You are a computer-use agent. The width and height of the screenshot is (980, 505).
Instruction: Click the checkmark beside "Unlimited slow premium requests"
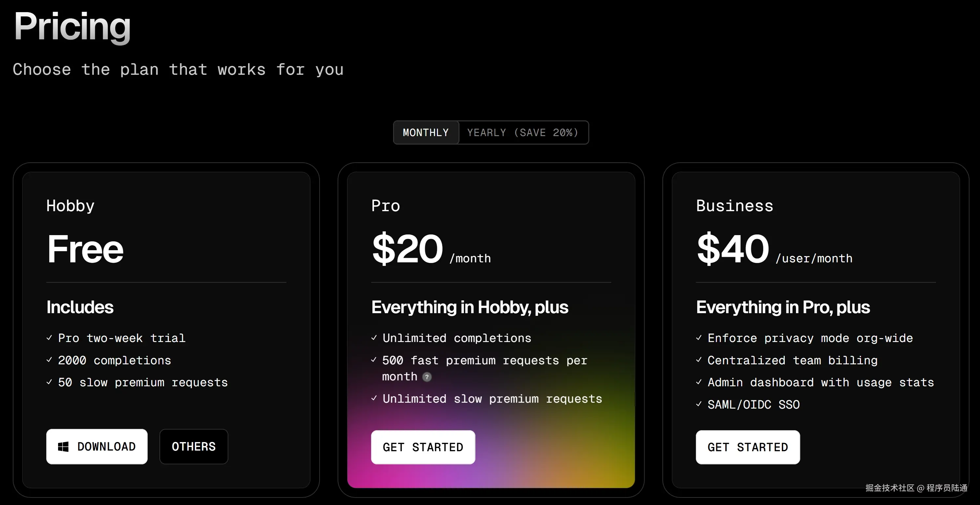tap(374, 398)
